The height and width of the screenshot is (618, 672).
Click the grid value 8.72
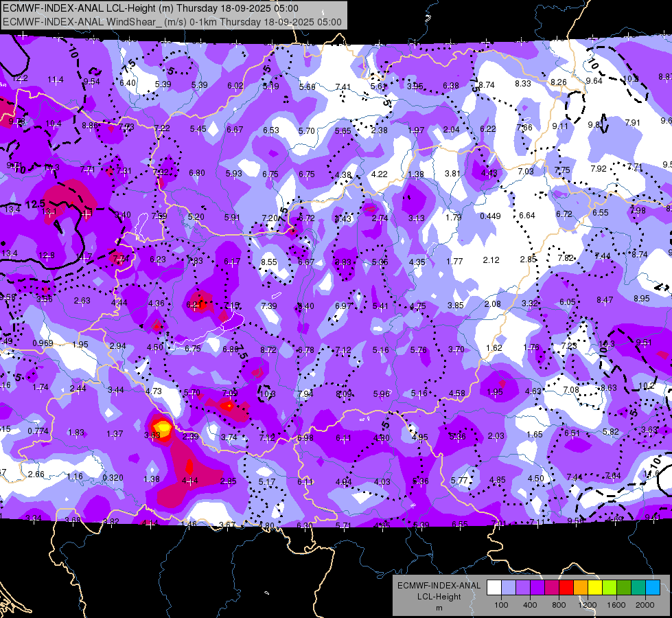coord(268,350)
